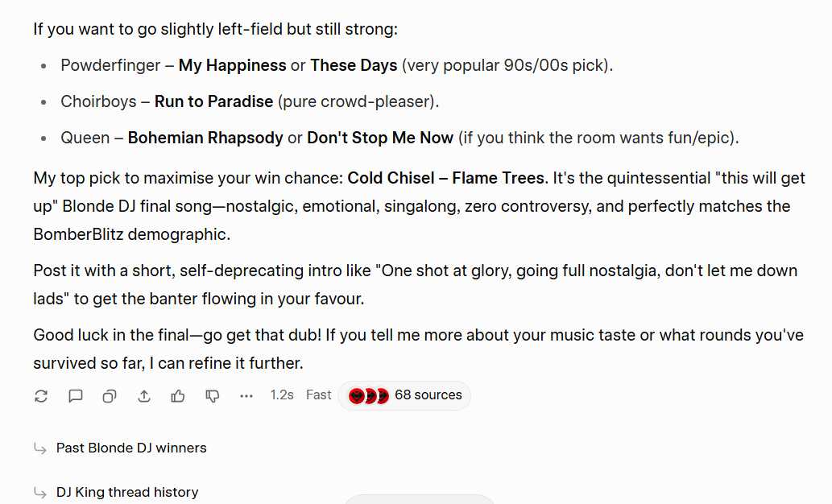Click the arrow beside 'DJ King thread history'
Screen dimensions: 832x504
39,493
